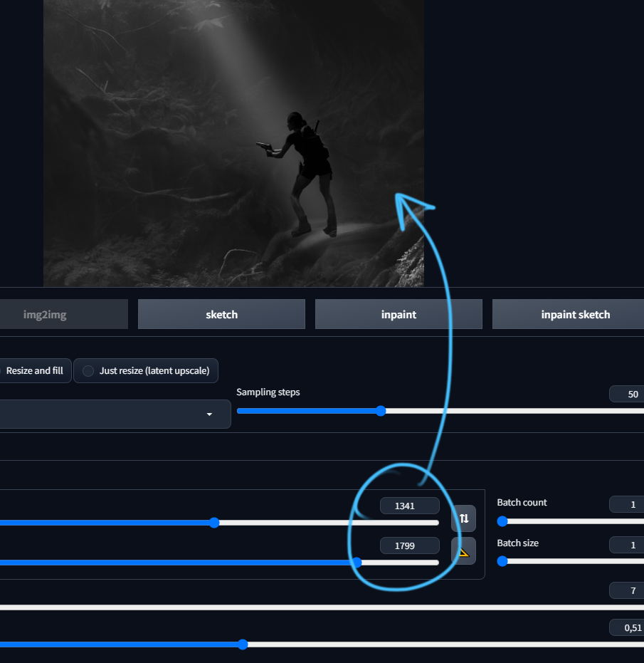This screenshot has height=663, width=644.
Task: Click the yellow triangle aspect ratio icon
Action: (x=463, y=551)
